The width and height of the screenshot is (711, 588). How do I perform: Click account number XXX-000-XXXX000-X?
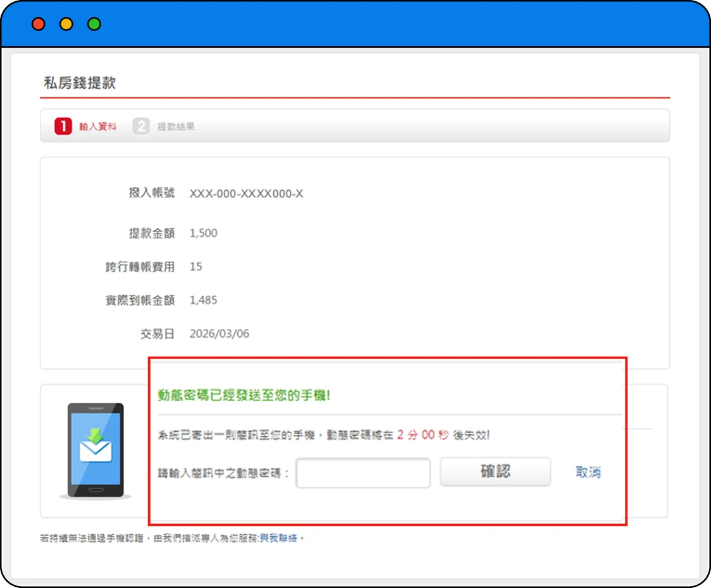pyautogui.click(x=246, y=193)
